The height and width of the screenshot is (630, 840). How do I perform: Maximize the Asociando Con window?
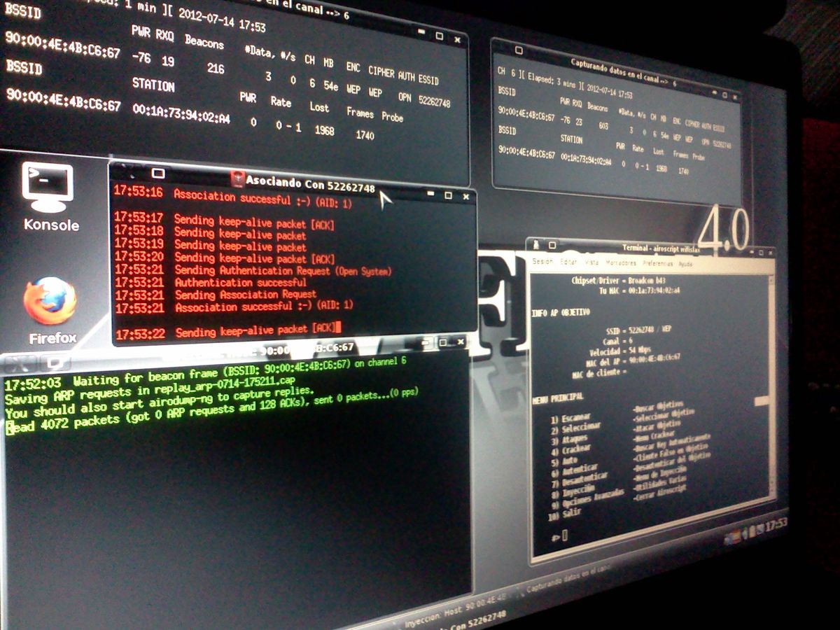(x=448, y=195)
